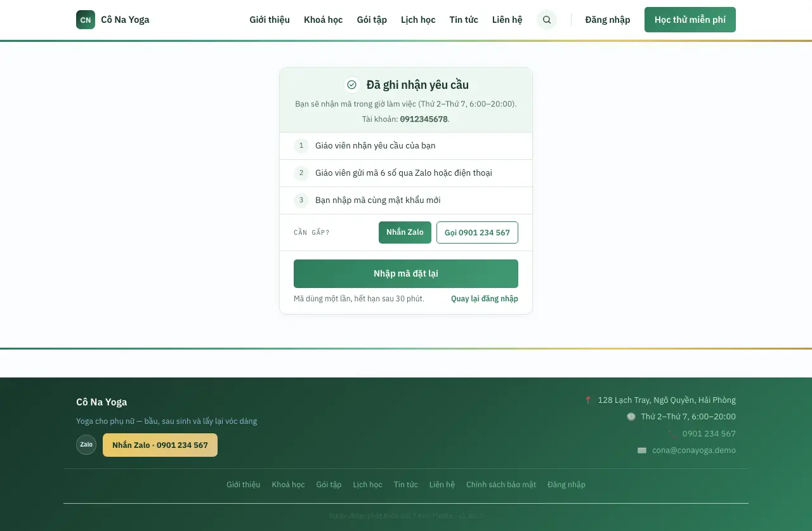
Task: Open Gói tập in the top navigation
Action: 372,20
